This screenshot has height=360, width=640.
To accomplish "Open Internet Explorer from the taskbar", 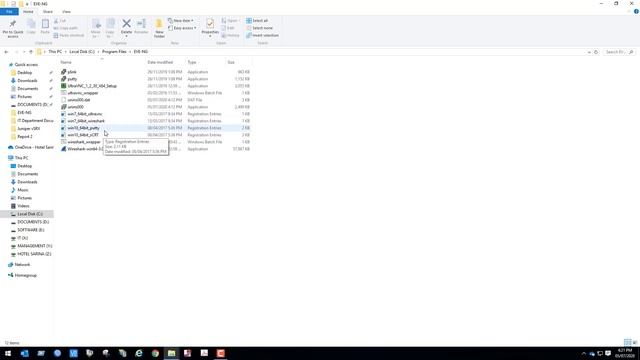I will [x=139, y=353].
